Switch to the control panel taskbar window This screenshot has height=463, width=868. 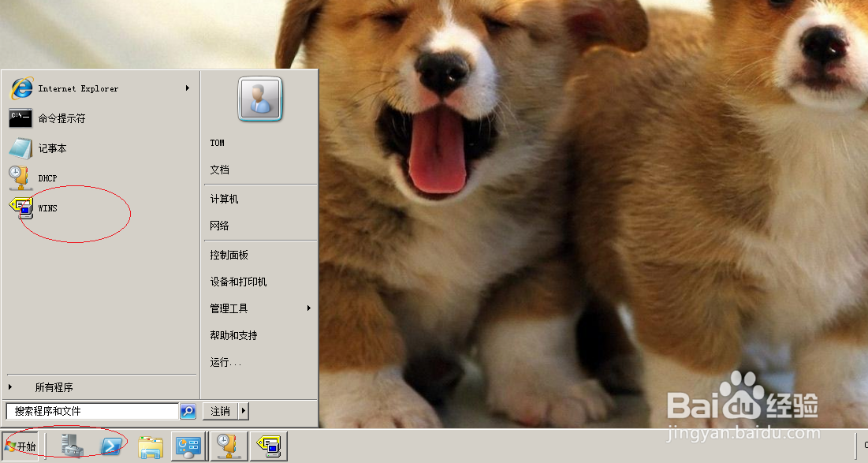pos(188,446)
